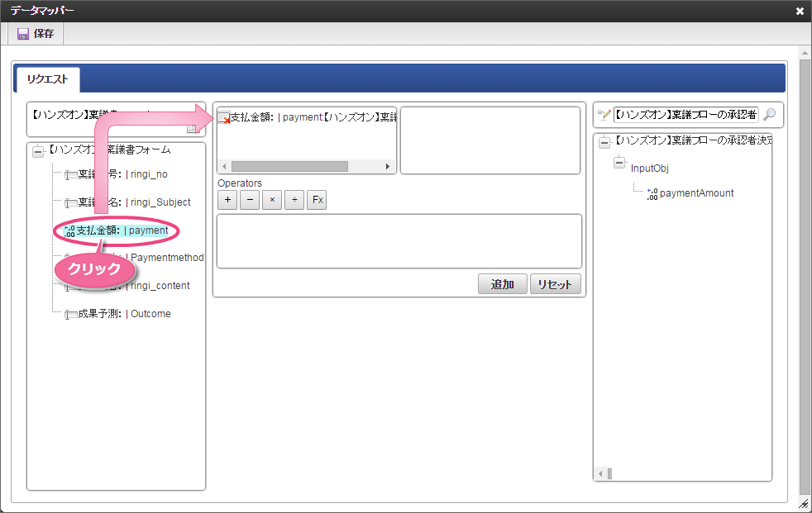Screen dimensions: 812x513
Task: Click the dialog vertical scroll up arrow
Action: (805, 53)
